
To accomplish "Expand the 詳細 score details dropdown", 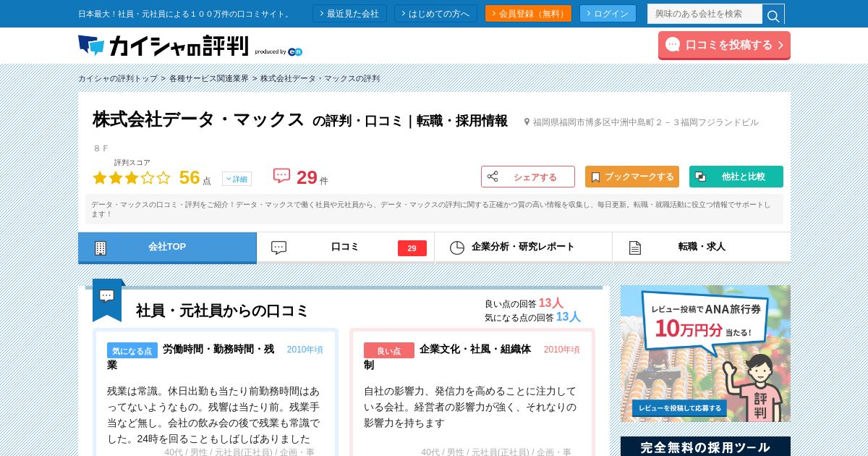I will (x=237, y=179).
